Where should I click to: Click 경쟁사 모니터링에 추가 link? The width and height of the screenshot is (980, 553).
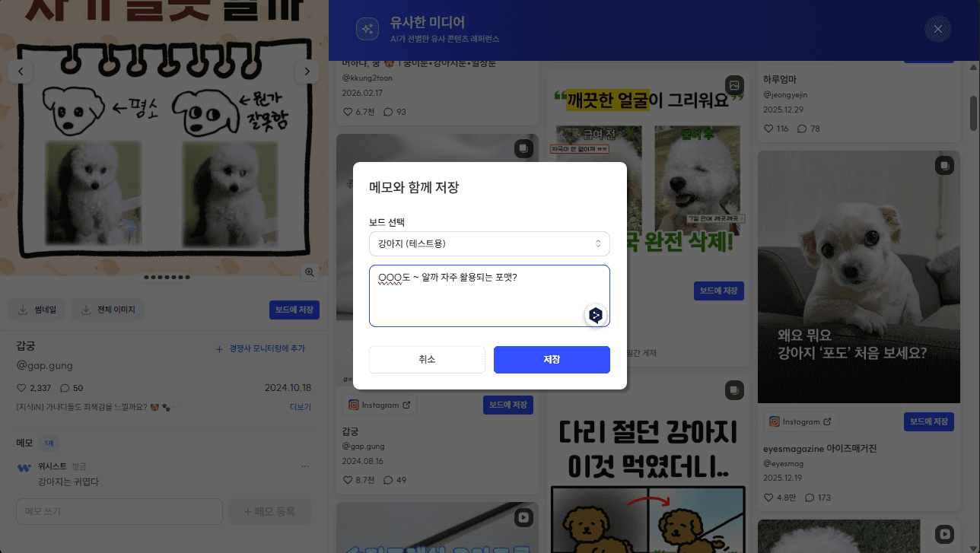(x=261, y=348)
